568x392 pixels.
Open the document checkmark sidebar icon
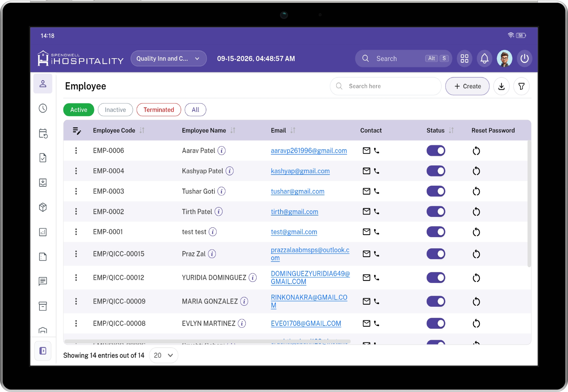[x=43, y=158]
